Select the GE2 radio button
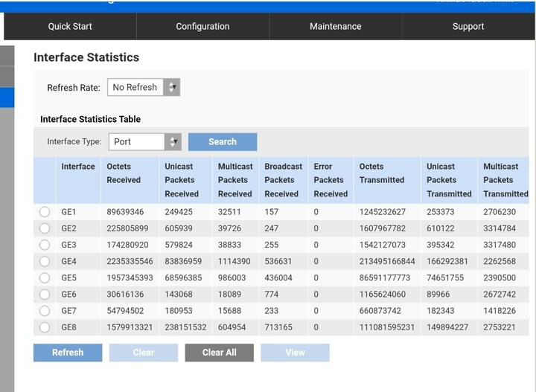This screenshot has height=392, width=536. point(45,228)
